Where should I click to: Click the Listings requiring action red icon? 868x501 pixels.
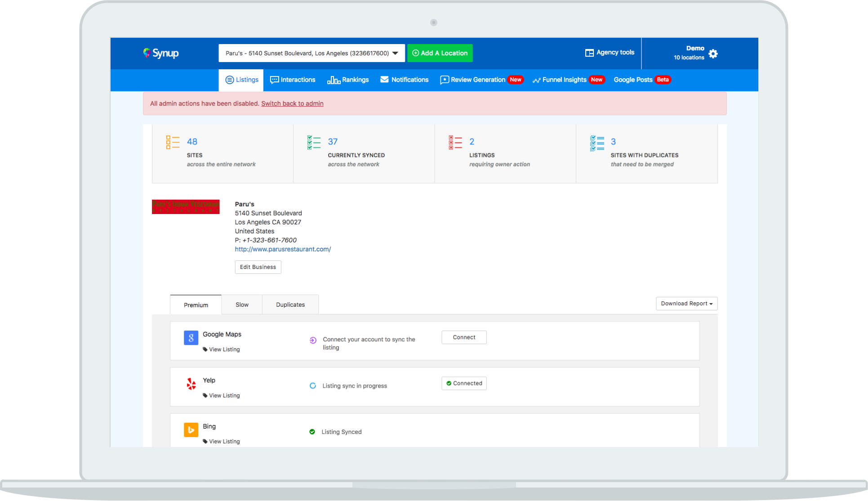pos(455,142)
